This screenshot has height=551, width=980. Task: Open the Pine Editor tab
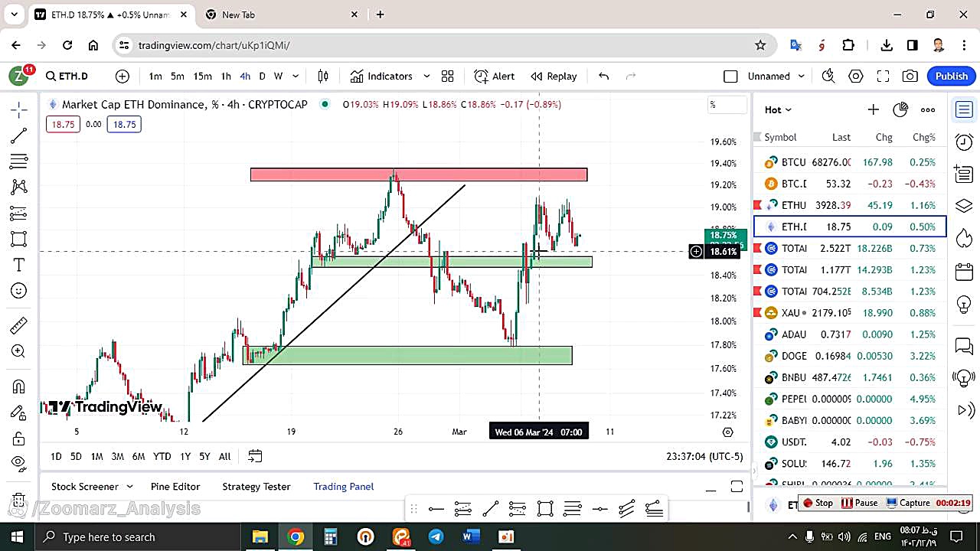(x=175, y=486)
